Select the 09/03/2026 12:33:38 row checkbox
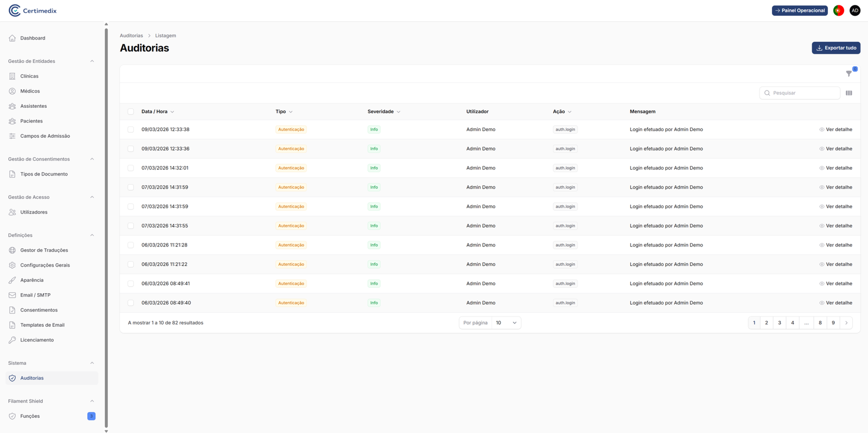Screen dimensions: 868x433 pos(131,130)
